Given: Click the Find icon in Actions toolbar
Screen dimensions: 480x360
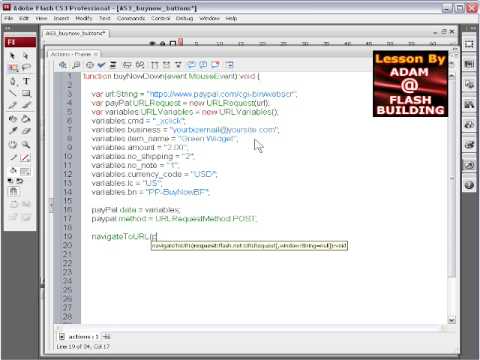Looking at the screenshot, I should coord(76,65).
